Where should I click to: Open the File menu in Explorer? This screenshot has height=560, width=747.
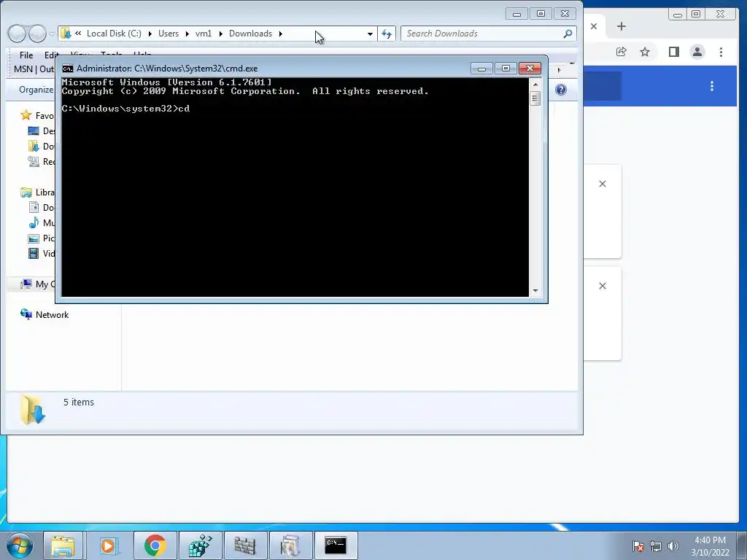26,55
